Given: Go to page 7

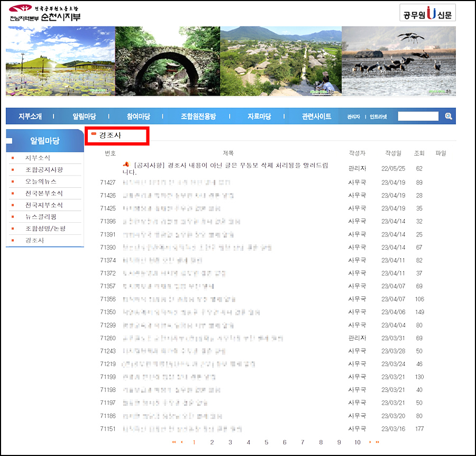Looking at the screenshot, I should click(x=303, y=442).
